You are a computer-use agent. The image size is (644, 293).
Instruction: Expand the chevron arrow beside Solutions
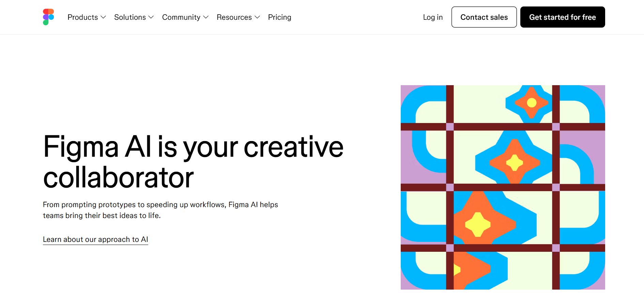(151, 17)
